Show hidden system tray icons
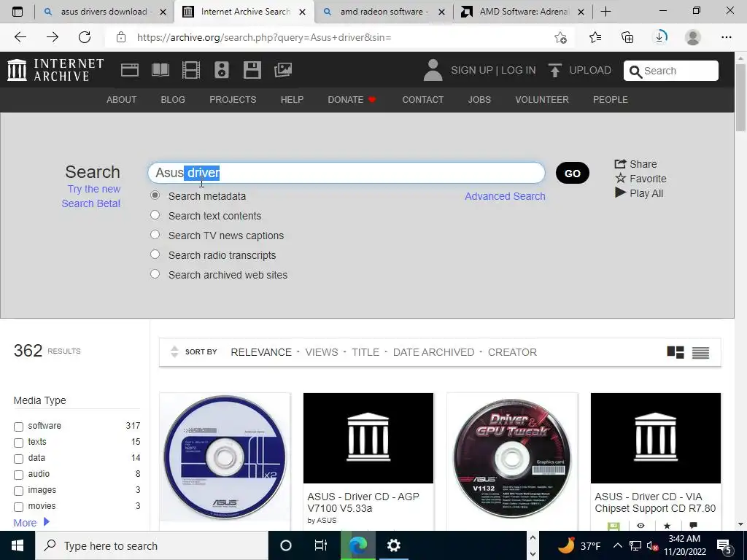Viewport: 747px width, 560px height. click(617, 545)
